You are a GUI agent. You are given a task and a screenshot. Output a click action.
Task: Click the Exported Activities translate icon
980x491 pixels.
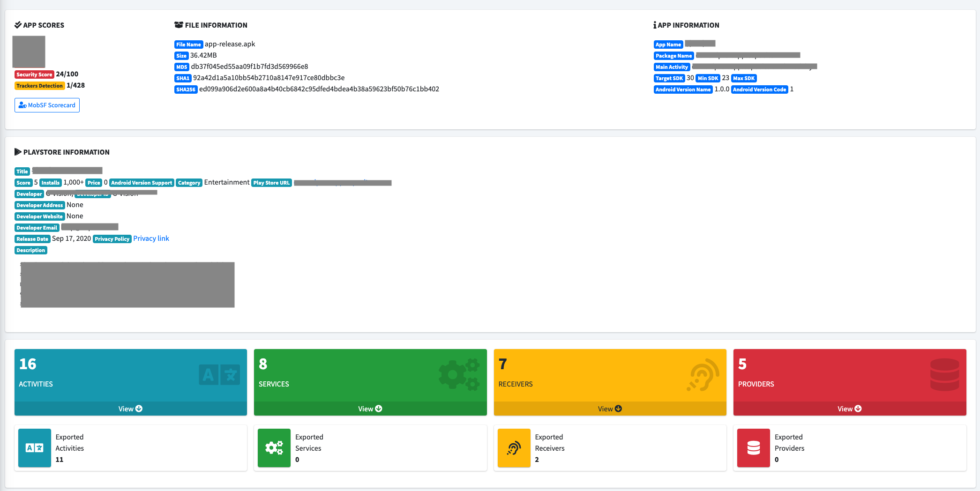(35, 448)
